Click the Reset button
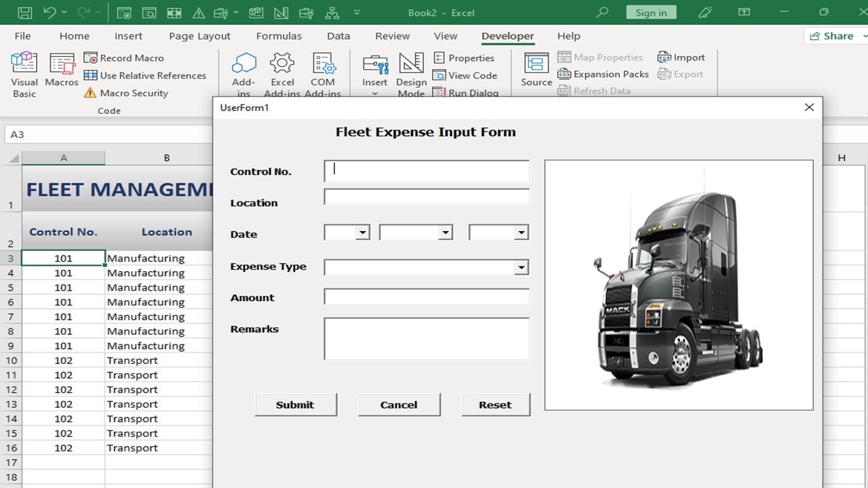 pyautogui.click(x=495, y=405)
